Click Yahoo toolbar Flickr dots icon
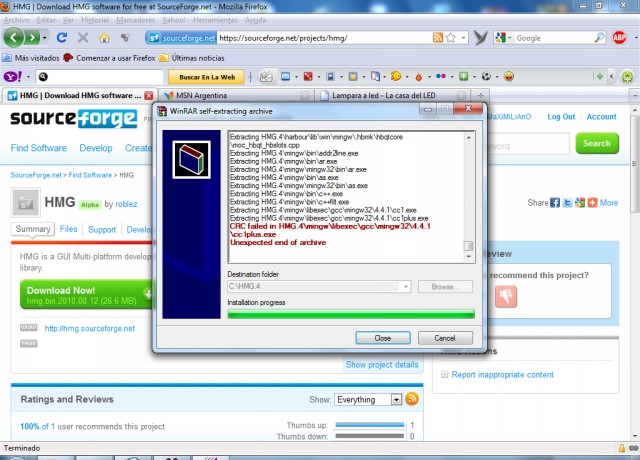Viewport: 640px width, 460px height. click(441, 76)
